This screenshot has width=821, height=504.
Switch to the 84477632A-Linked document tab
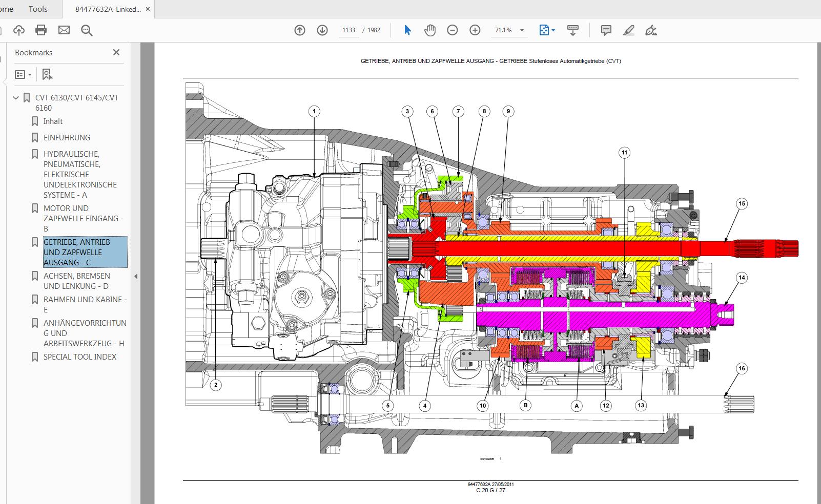pos(108,9)
